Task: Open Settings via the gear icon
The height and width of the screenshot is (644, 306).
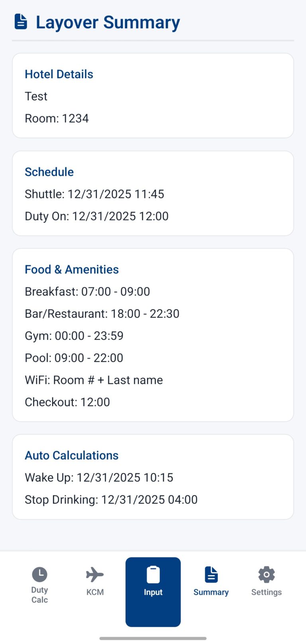Action: pyautogui.click(x=266, y=575)
